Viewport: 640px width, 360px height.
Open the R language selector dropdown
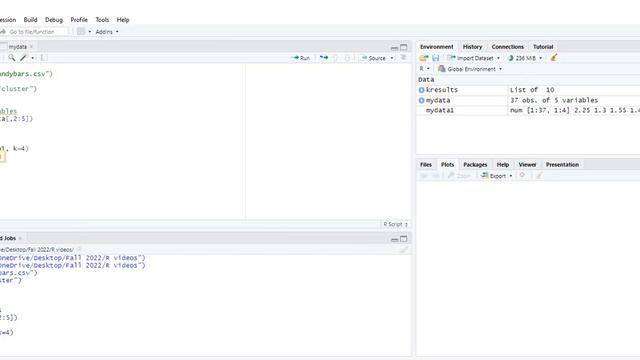[424, 69]
